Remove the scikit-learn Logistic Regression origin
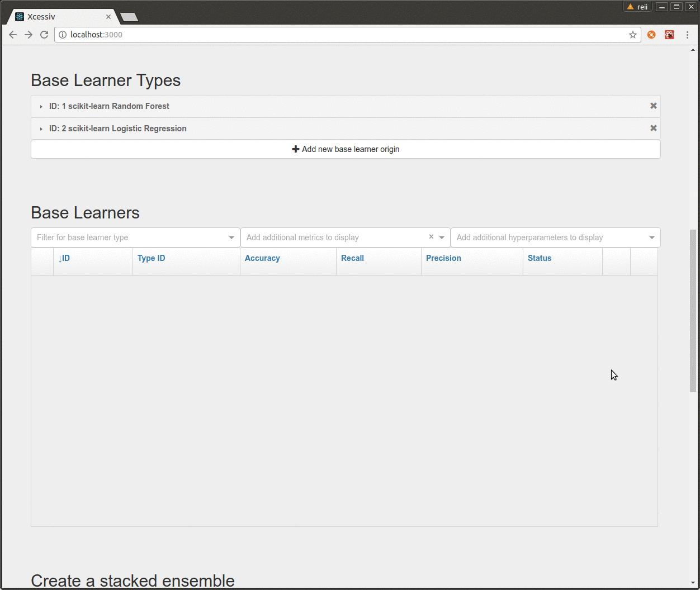Screen dimensions: 700x590 pyautogui.click(x=653, y=128)
